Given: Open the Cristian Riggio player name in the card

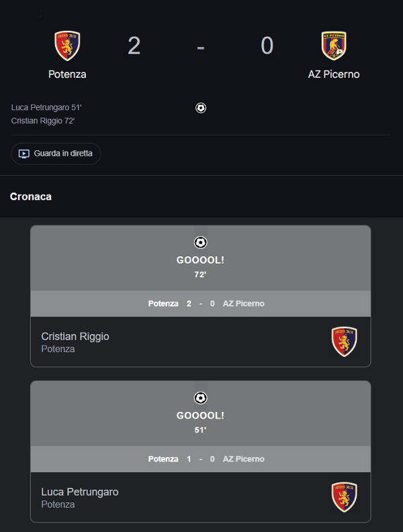Looking at the screenshot, I should (x=75, y=336).
